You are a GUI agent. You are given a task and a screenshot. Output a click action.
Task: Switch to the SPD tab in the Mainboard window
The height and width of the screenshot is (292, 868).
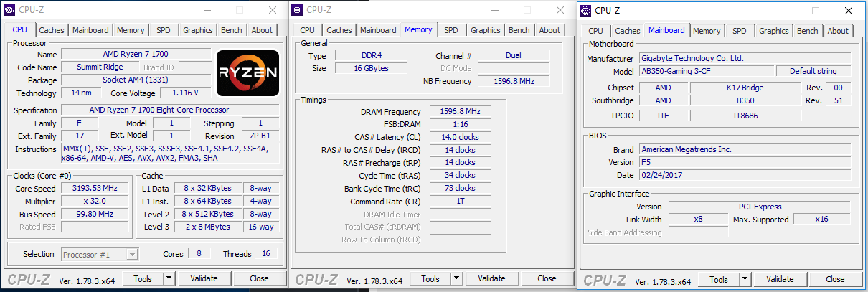740,31
